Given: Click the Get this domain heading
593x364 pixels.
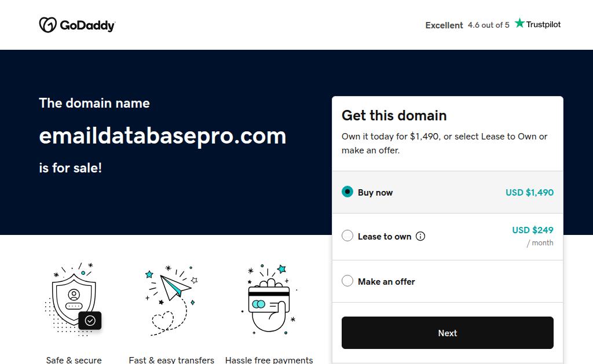Looking at the screenshot, I should 394,115.
